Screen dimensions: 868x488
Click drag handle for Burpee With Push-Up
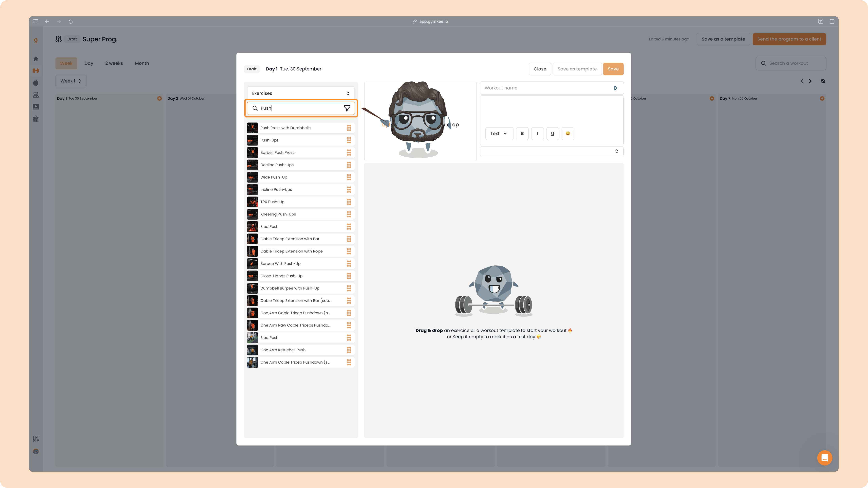click(349, 264)
